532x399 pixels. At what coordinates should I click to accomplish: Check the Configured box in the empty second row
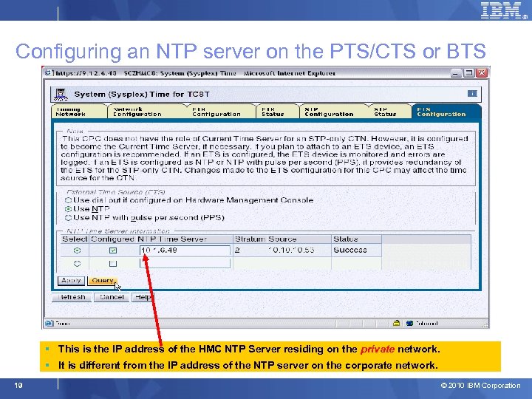tap(113, 263)
